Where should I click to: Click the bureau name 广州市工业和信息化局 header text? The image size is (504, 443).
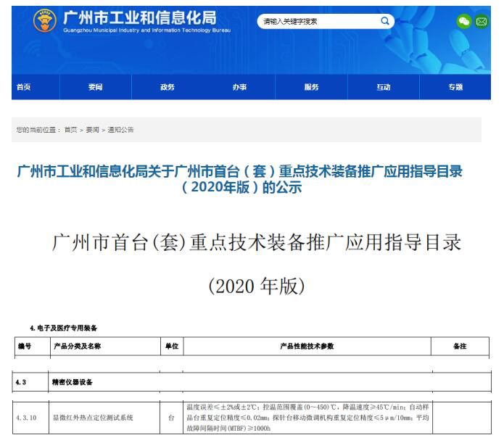click(x=140, y=17)
